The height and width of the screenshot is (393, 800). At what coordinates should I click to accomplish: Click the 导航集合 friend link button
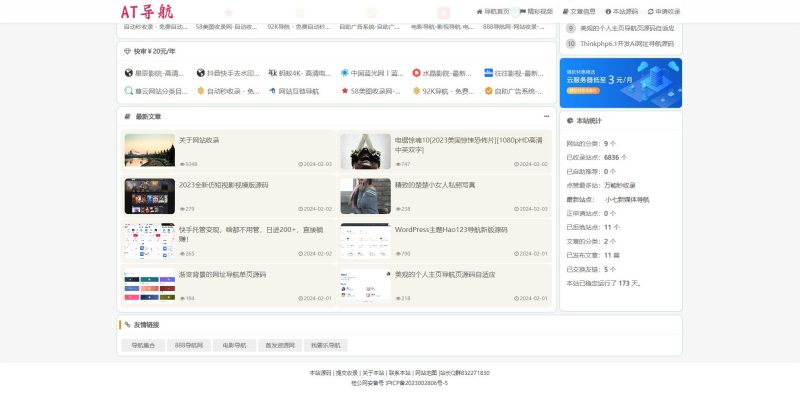tap(143, 346)
